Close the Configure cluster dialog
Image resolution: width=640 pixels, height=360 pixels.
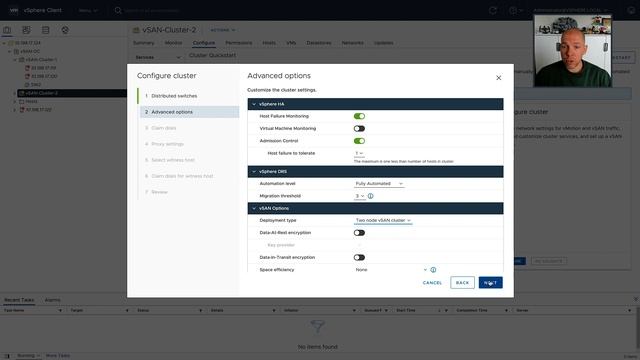498,78
